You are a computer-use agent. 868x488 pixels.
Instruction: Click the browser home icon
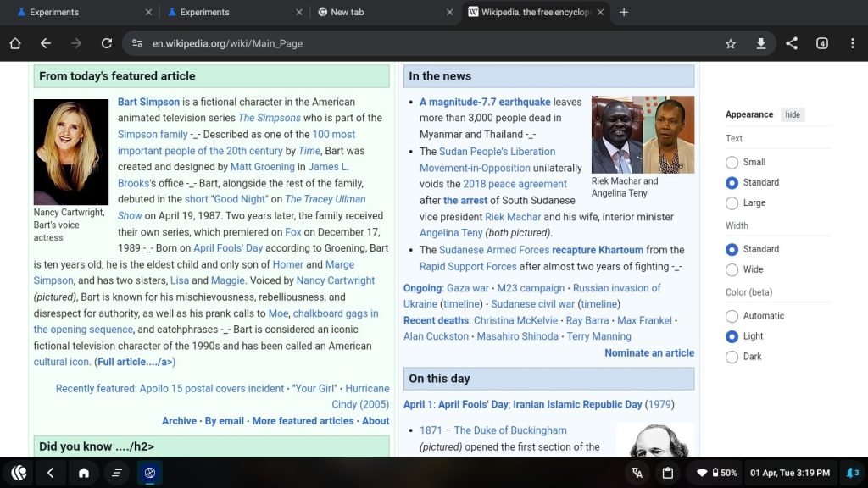point(15,43)
